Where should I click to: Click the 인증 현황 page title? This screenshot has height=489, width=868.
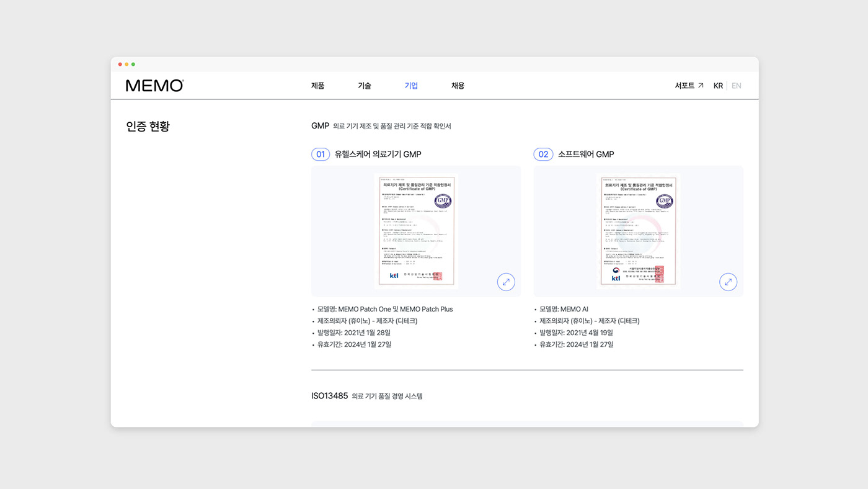(148, 126)
